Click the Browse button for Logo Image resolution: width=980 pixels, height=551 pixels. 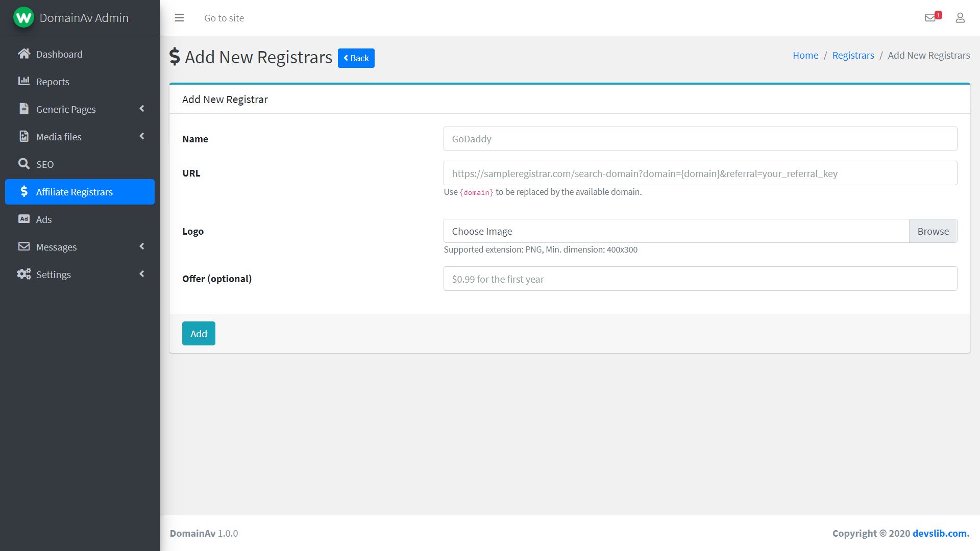click(934, 231)
